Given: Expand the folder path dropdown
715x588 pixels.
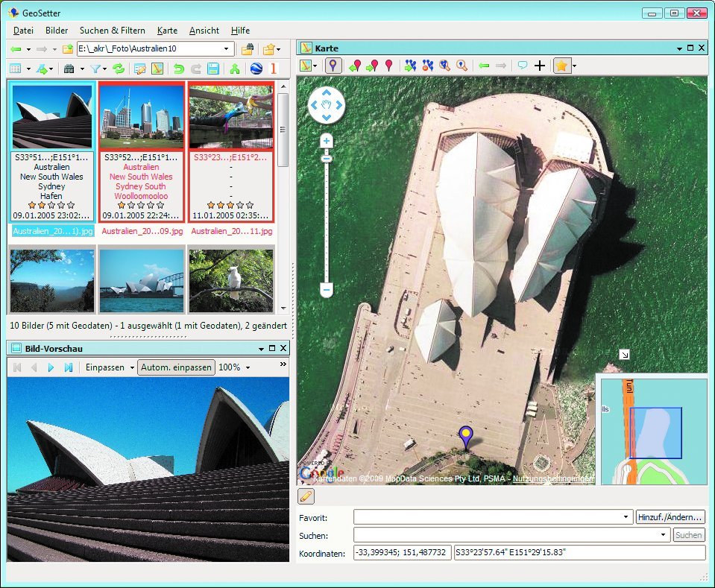Looking at the screenshot, I should 226,49.
